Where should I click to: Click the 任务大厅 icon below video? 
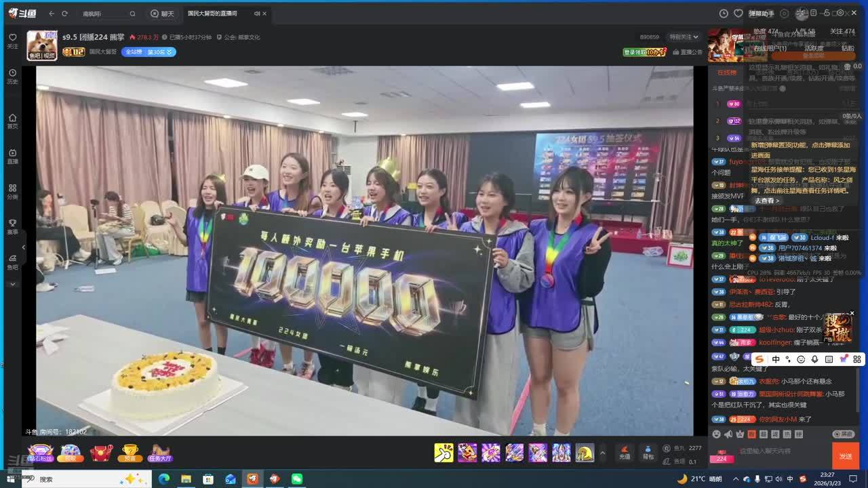click(160, 453)
